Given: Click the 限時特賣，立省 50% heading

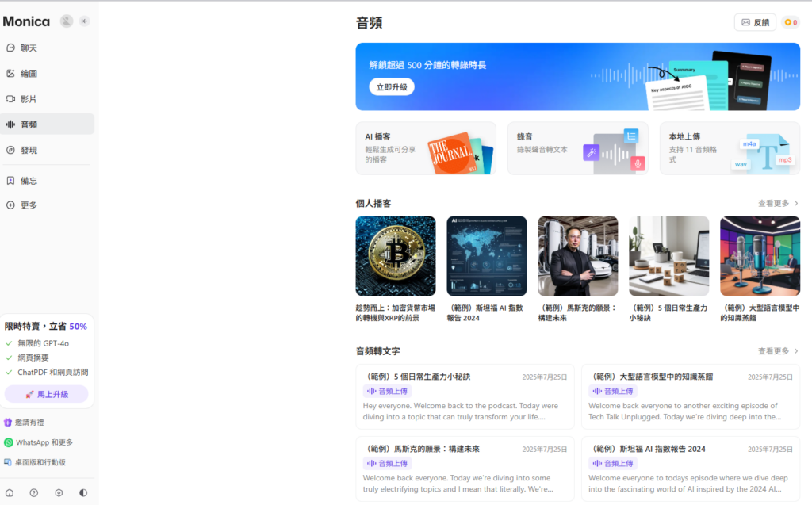Looking at the screenshot, I should point(45,327).
